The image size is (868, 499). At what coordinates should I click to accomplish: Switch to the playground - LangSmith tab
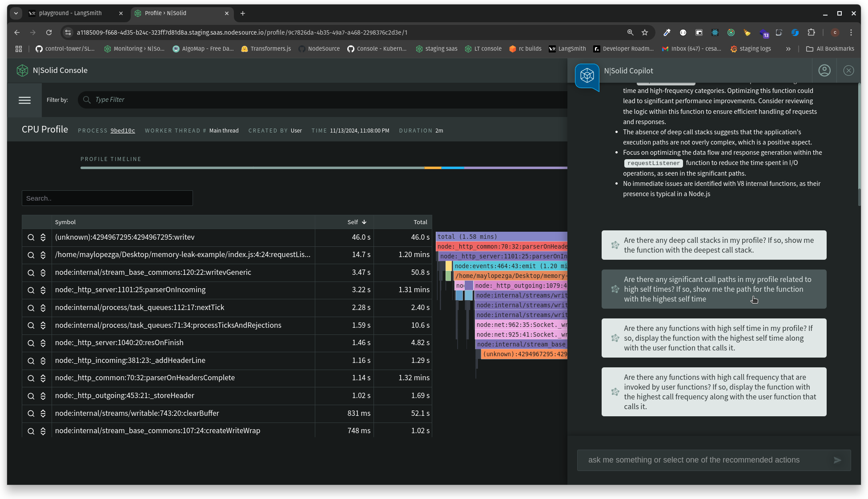pos(70,13)
